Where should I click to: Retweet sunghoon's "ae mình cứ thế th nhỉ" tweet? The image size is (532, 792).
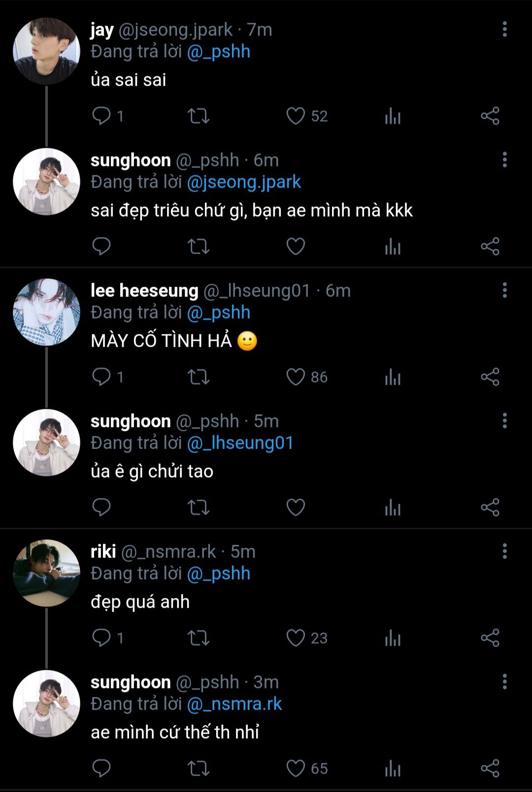199,769
